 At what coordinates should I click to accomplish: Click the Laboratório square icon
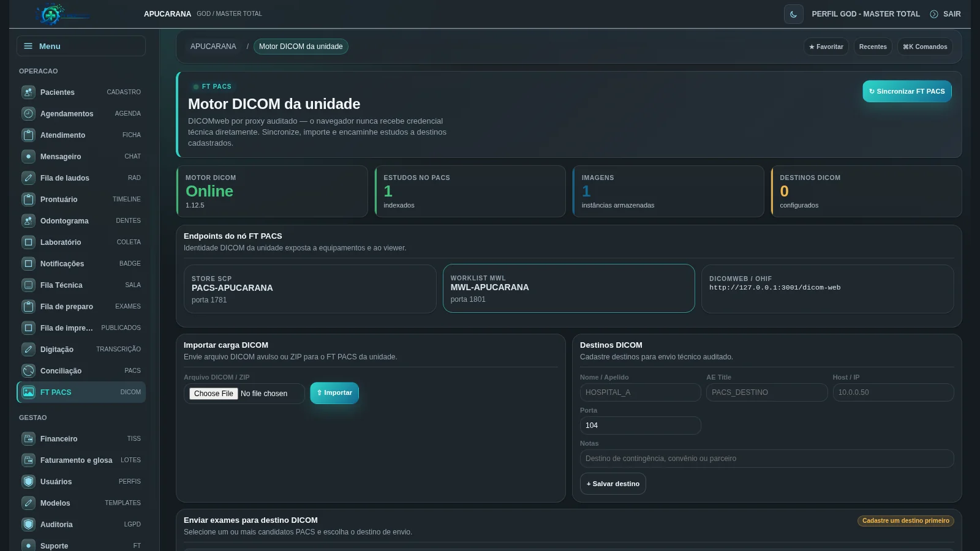[28, 242]
